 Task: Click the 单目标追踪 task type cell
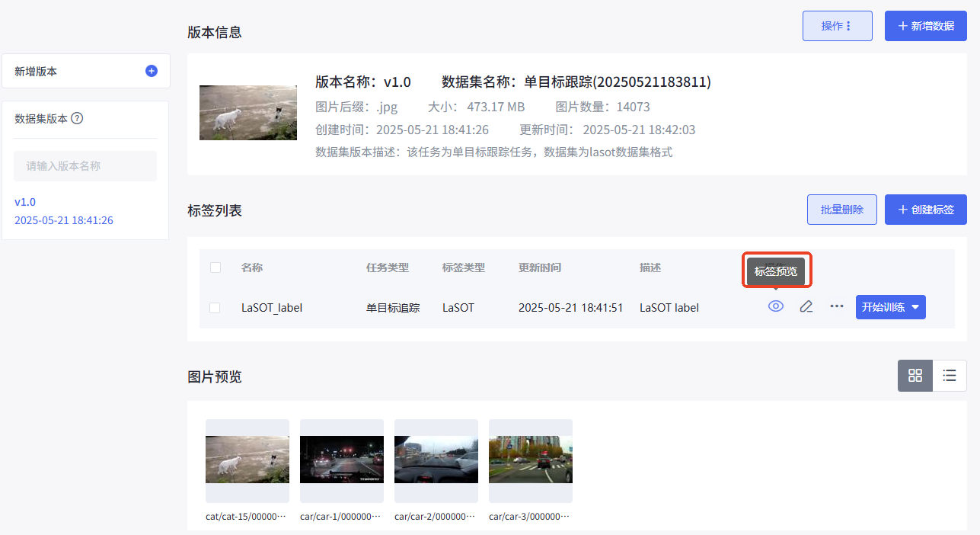[x=393, y=308]
